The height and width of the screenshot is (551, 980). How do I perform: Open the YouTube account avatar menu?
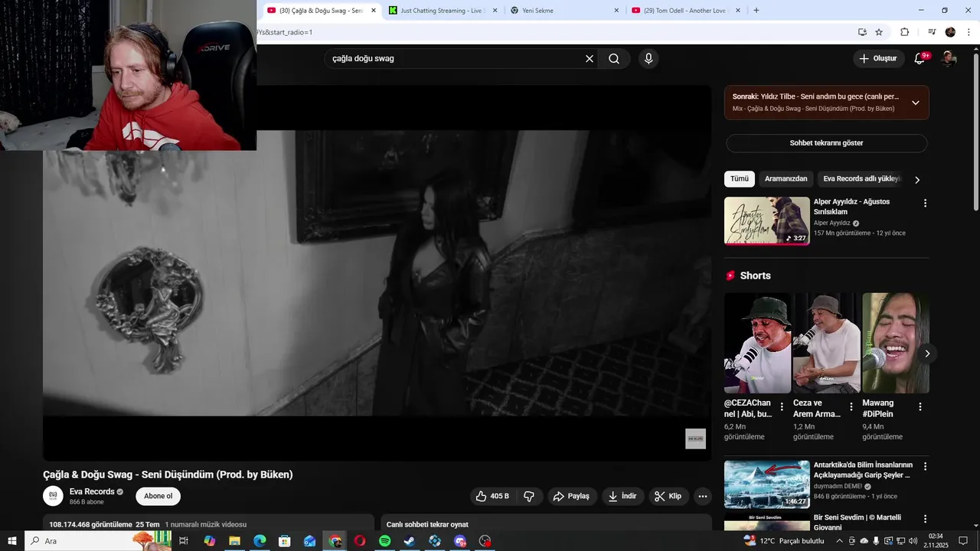[949, 58]
